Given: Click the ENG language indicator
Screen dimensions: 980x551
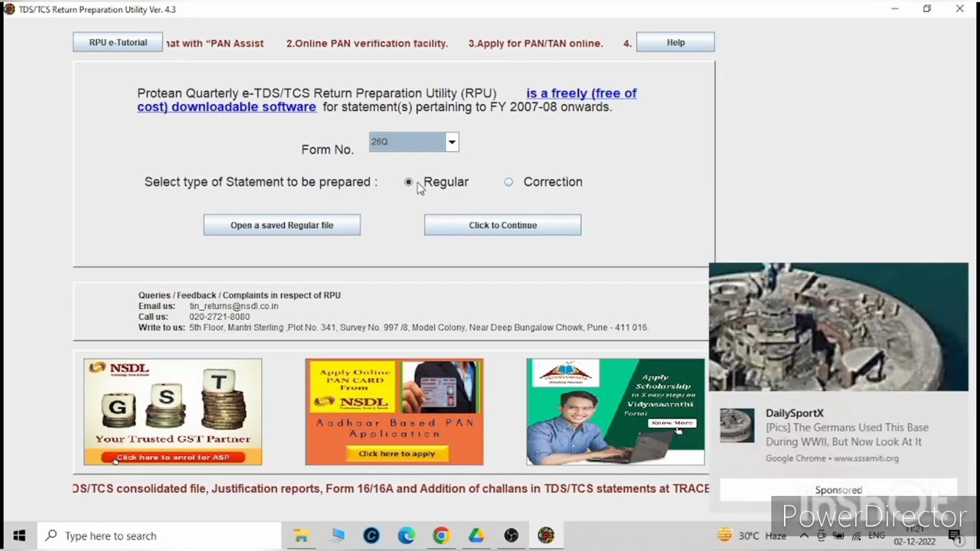Looking at the screenshot, I should coord(877,536).
